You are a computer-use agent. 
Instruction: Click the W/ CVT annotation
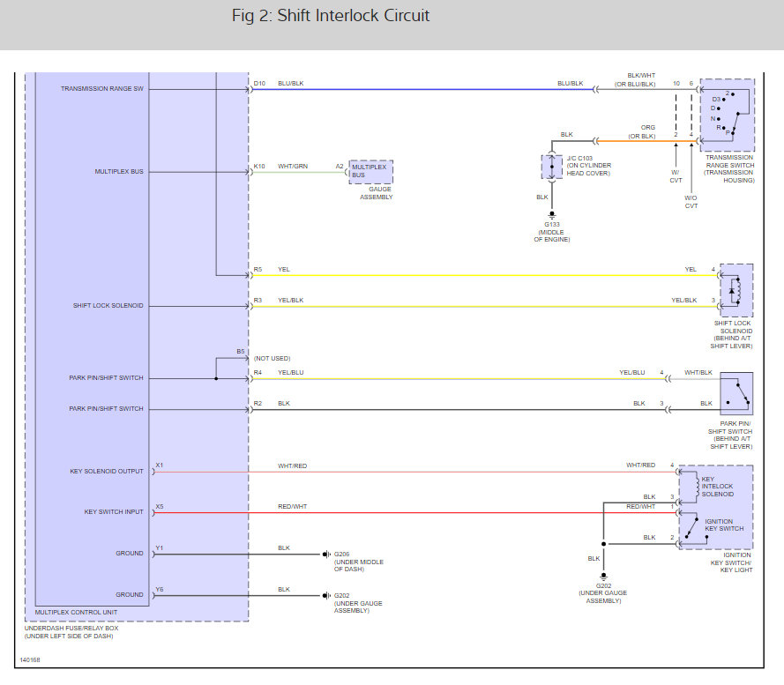pos(676,176)
